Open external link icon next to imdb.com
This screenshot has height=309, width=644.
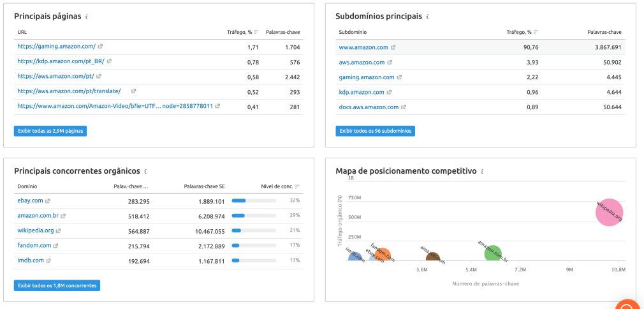tap(48, 261)
